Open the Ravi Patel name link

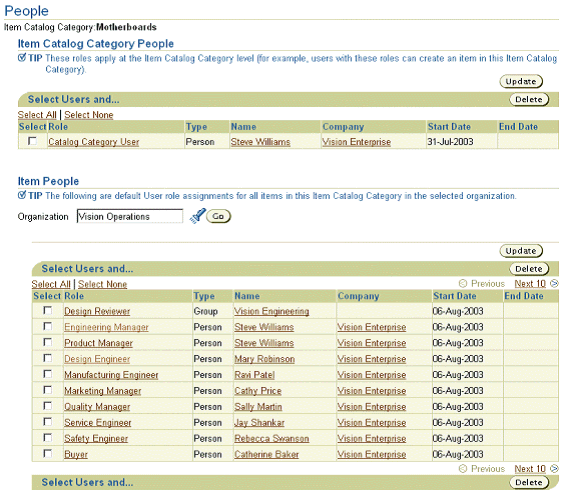pos(255,375)
